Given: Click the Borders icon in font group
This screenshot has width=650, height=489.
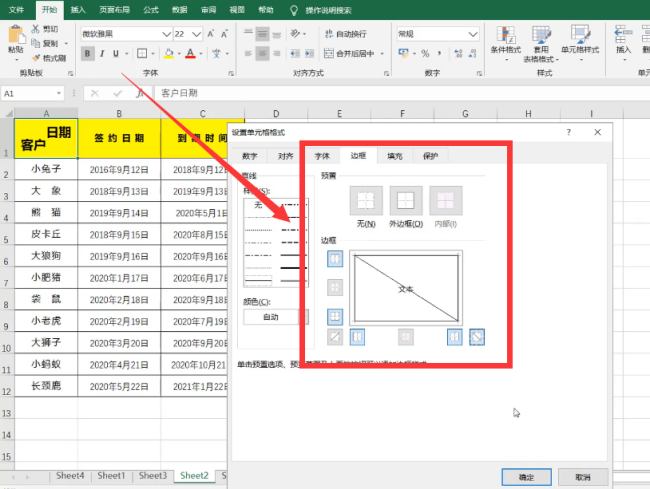Looking at the screenshot, I should (x=142, y=53).
